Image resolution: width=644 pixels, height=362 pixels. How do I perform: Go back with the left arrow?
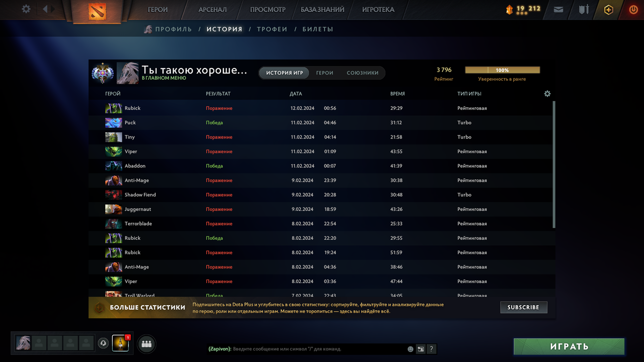45,9
